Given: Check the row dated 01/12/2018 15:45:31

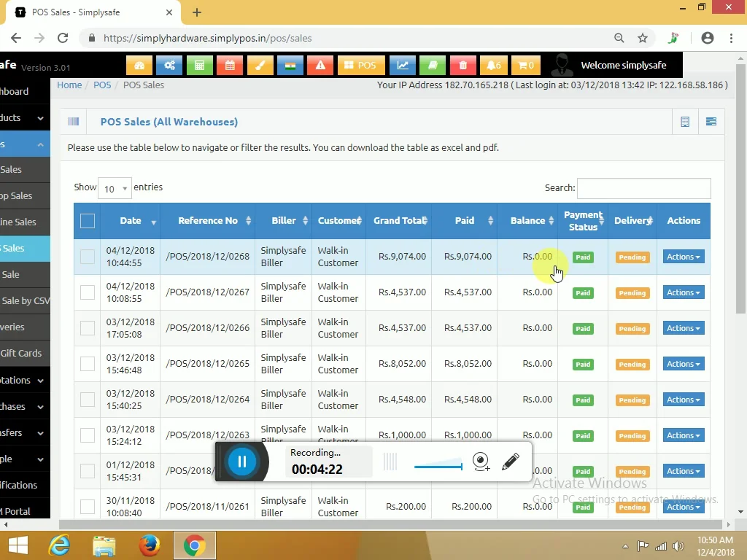Looking at the screenshot, I should (88, 471).
